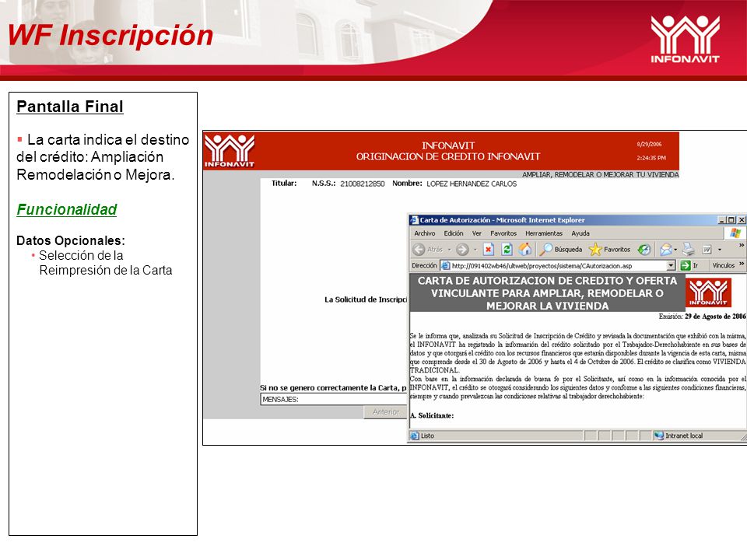Viewport: 747px width, 560px height.
Task: Click the time 2:24:35 PM in header
Action: pyautogui.click(x=651, y=158)
